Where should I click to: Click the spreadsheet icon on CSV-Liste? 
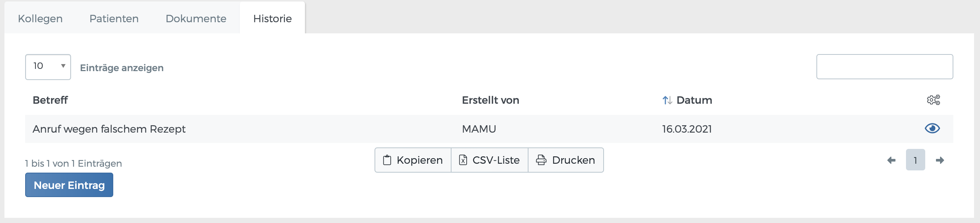pyautogui.click(x=463, y=160)
